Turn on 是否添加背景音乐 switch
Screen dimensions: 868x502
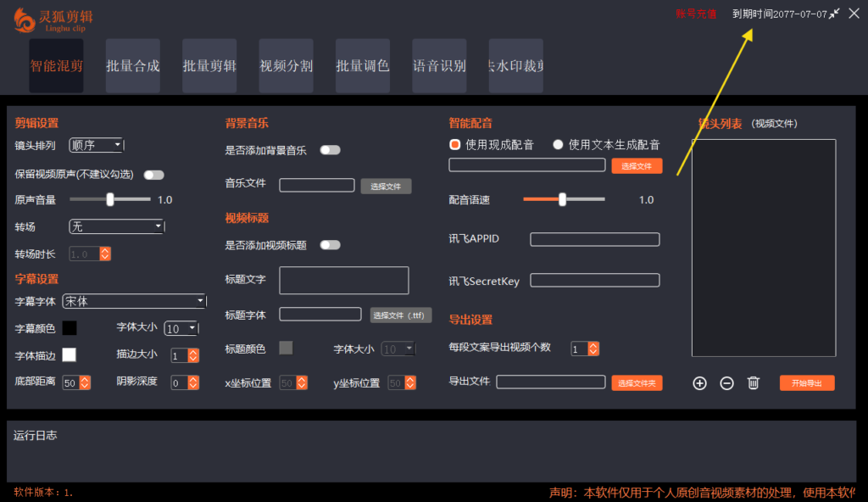pyautogui.click(x=331, y=149)
